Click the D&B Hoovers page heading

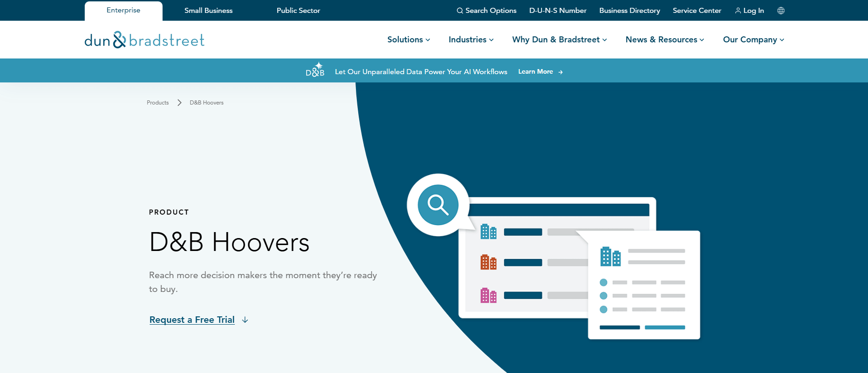(229, 242)
